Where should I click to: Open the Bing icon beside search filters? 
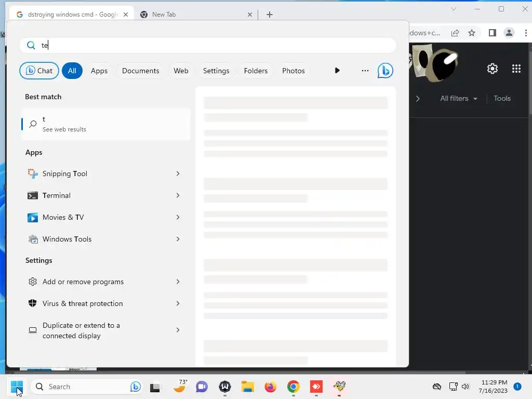pos(385,71)
